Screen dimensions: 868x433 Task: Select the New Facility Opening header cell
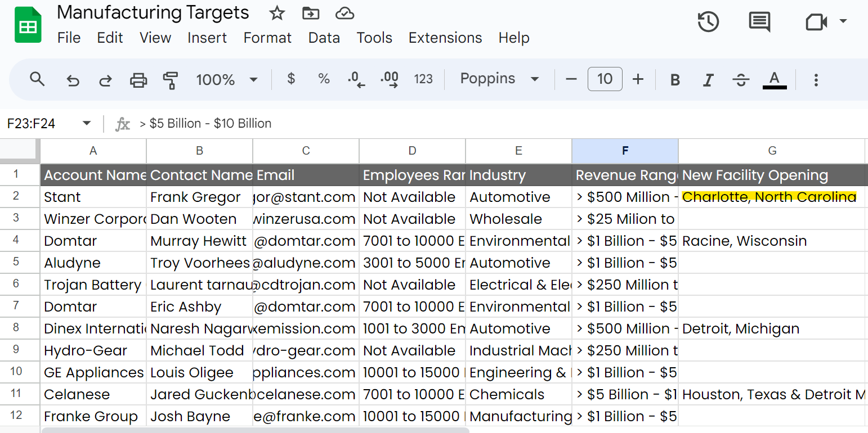tap(772, 175)
